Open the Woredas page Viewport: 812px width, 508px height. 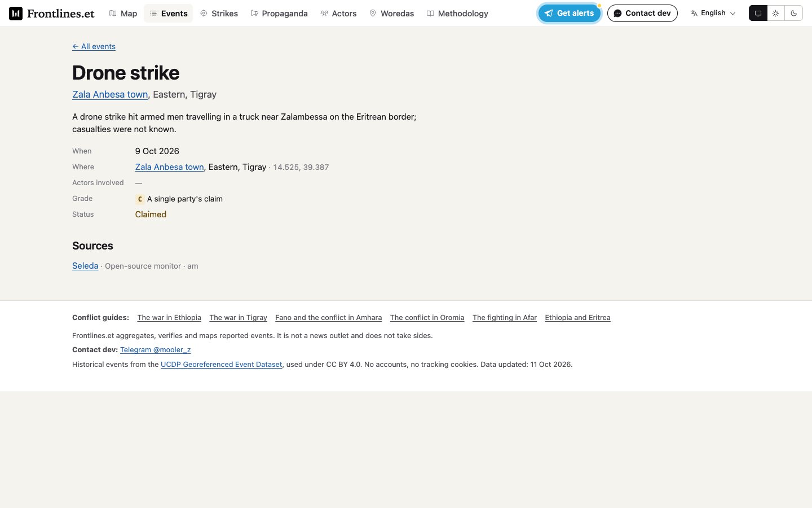(391, 13)
